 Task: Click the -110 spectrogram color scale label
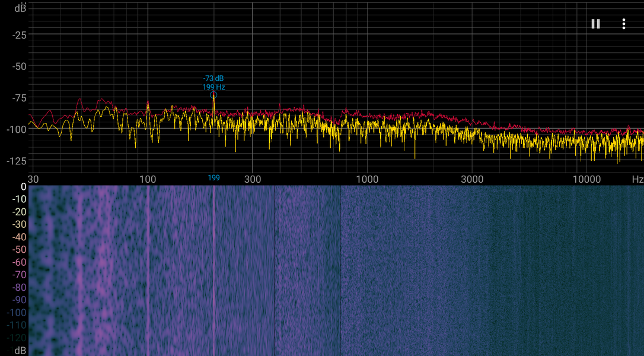[x=17, y=325]
